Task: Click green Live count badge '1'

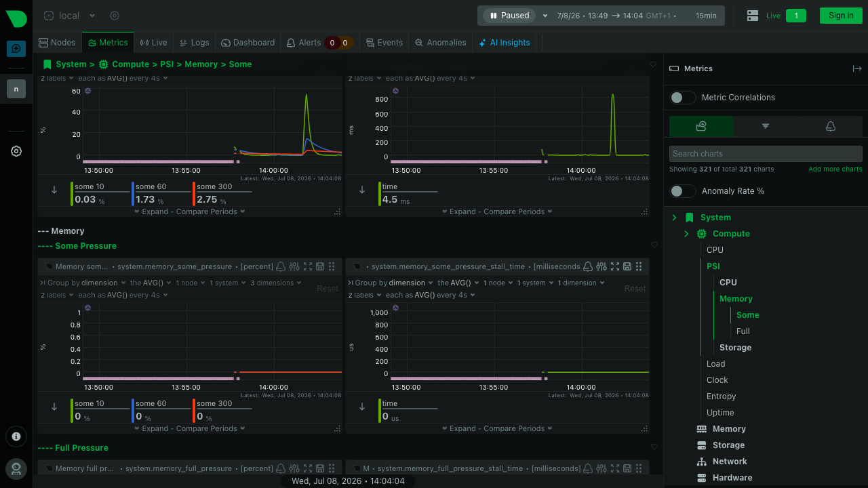Action: (x=796, y=16)
